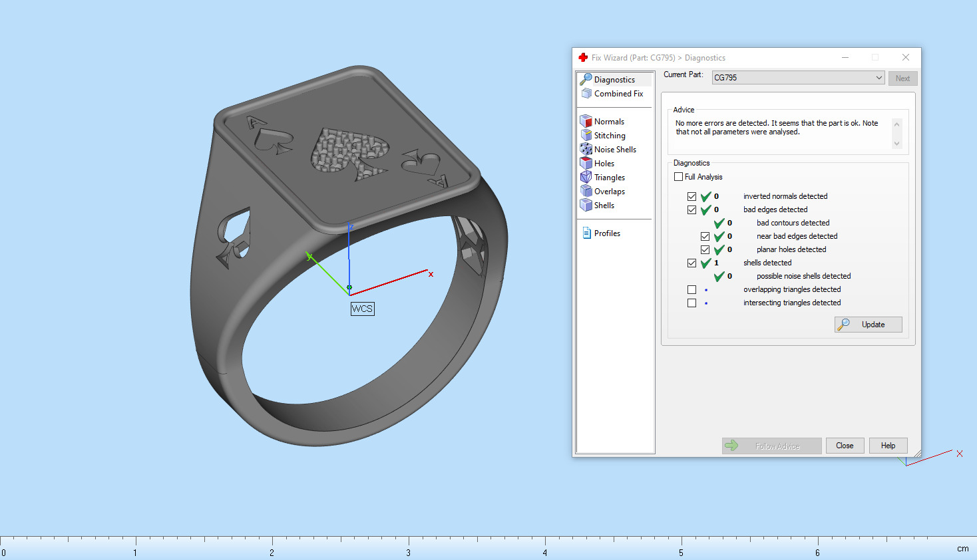The height and width of the screenshot is (560, 977).
Task: Select the Normals icon in sidebar
Action: [586, 121]
